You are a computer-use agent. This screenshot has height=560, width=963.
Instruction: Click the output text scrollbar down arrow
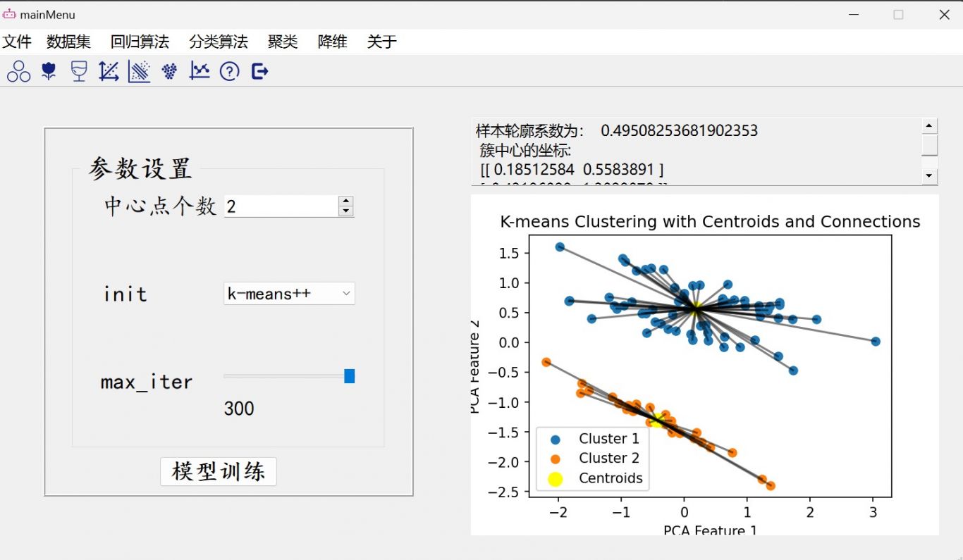(x=930, y=176)
